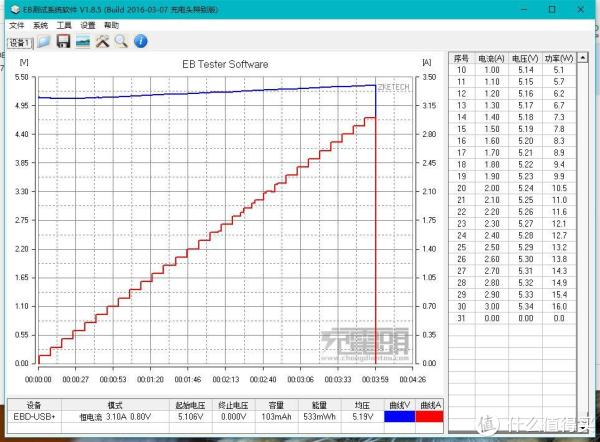Image resolution: width=600 pixels, height=442 pixels.
Task: Click the magnifying glass search icon
Action: 121,41
